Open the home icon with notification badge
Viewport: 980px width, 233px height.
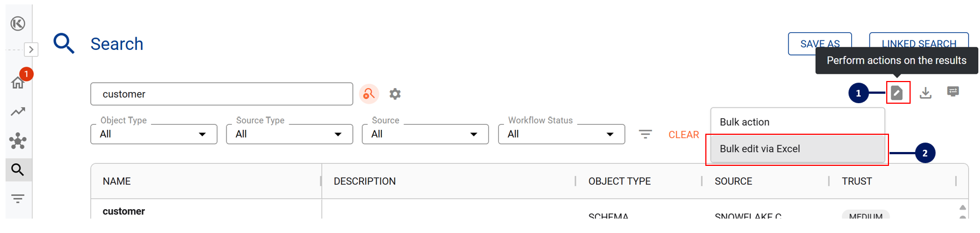click(18, 83)
